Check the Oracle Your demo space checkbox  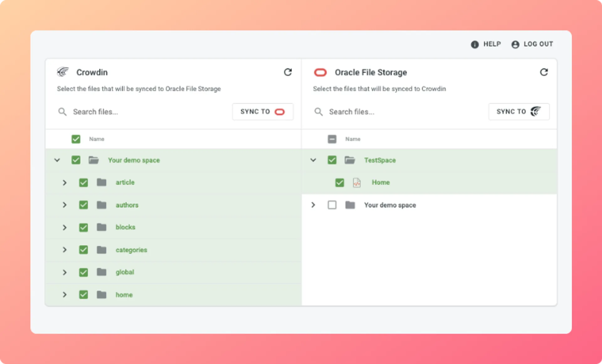point(332,205)
